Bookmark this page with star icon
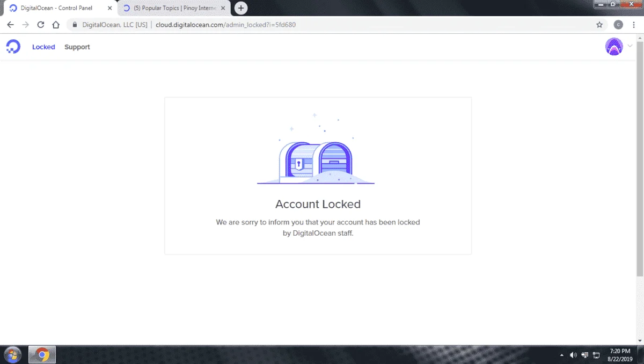Image resolution: width=644 pixels, height=364 pixels. 599,25
